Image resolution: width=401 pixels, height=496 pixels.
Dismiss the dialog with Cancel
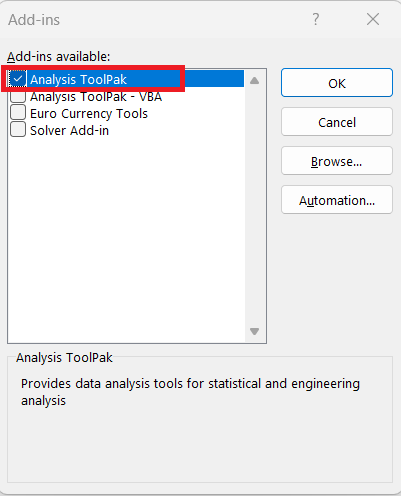point(337,122)
